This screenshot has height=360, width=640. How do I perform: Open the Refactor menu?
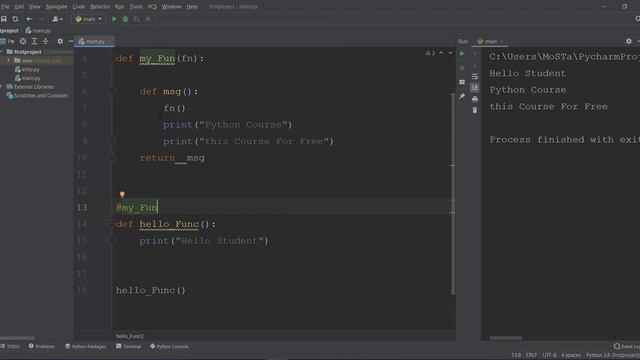tap(100, 7)
